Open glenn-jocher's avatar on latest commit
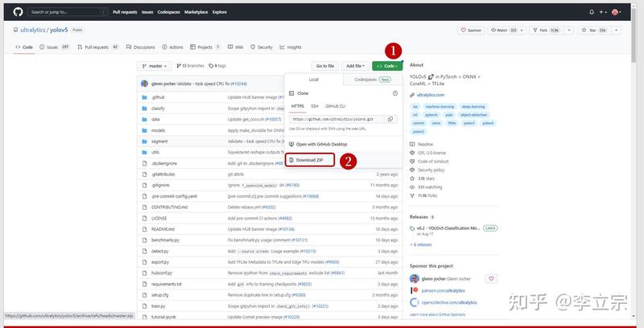This screenshot has width=644, height=328. pos(144,84)
